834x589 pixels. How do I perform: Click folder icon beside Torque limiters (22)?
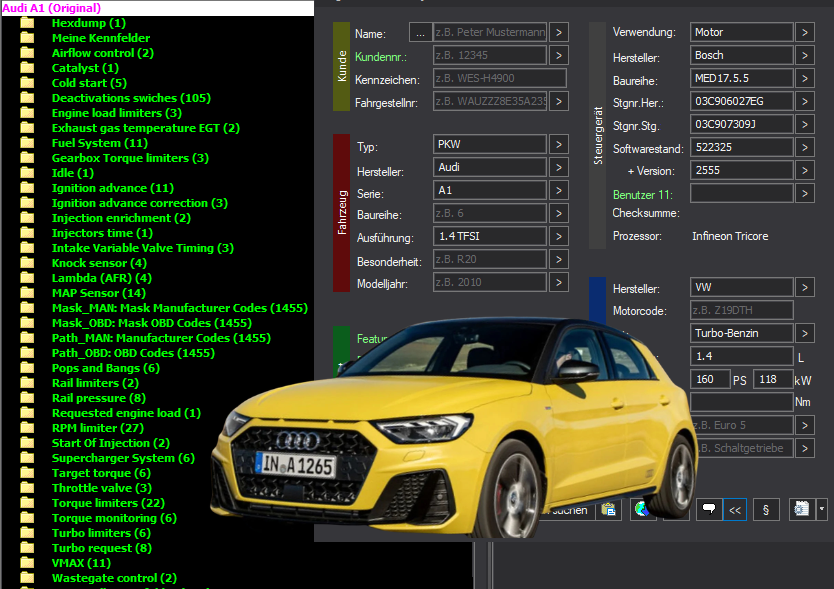click(27, 503)
